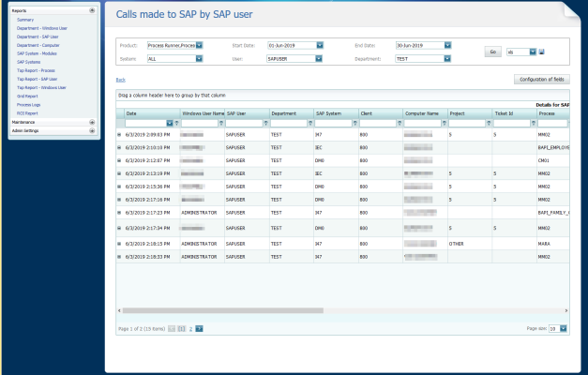Open the Summary report
The image size is (588, 375).
point(25,20)
